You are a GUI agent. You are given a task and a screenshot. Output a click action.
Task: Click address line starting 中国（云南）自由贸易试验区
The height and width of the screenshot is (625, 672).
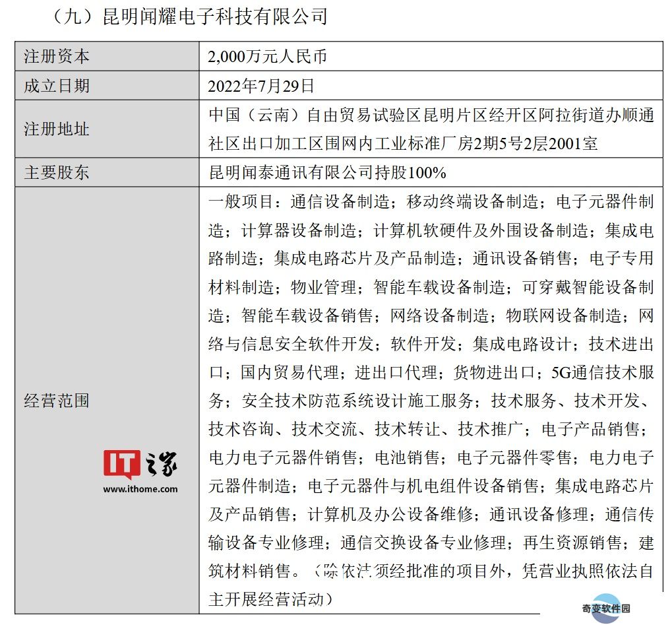click(431, 115)
